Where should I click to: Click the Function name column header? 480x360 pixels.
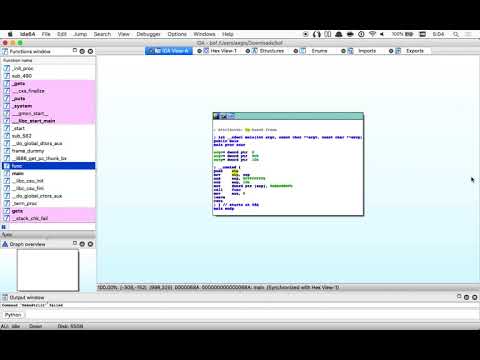[x=49, y=60]
